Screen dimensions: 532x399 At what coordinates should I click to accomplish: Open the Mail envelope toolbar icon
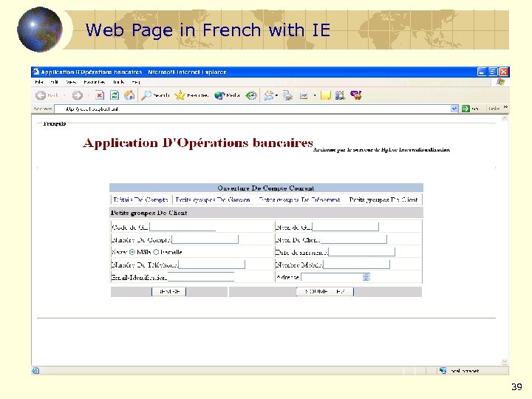[269, 95]
